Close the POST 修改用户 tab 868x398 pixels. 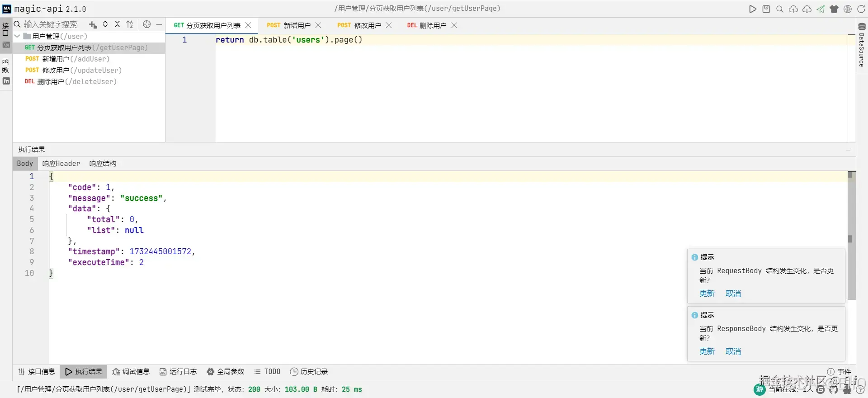pos(389,25)
